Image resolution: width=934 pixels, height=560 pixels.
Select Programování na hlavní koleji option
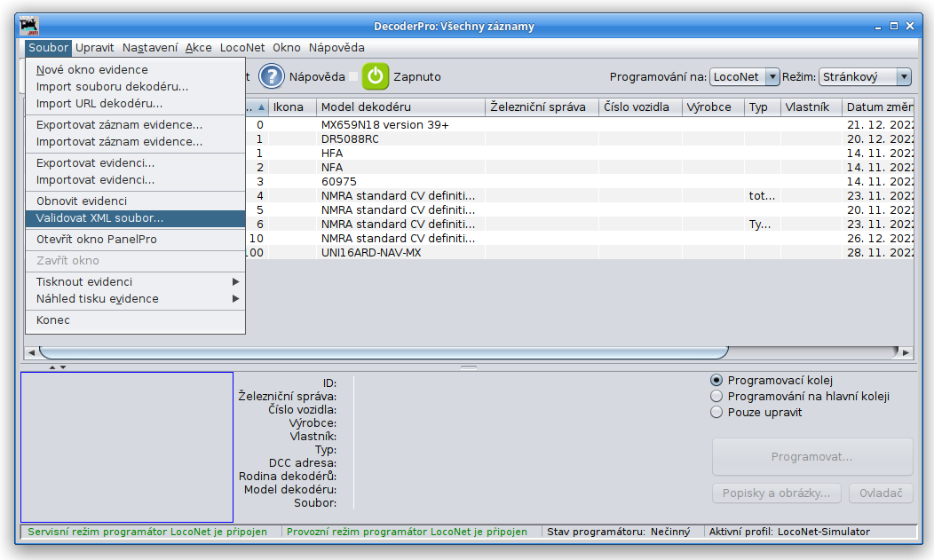click(717, 397)
